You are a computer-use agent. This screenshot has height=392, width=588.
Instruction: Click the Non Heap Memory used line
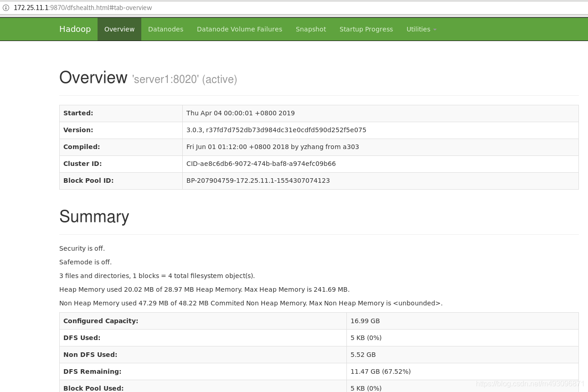coord(251,303)
